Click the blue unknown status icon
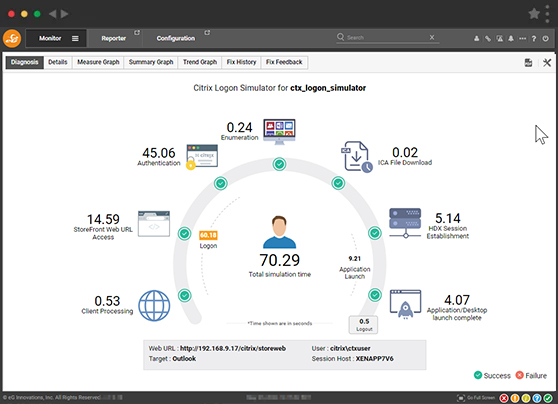This screenshot has height=404, width=558. click(537, 398)
